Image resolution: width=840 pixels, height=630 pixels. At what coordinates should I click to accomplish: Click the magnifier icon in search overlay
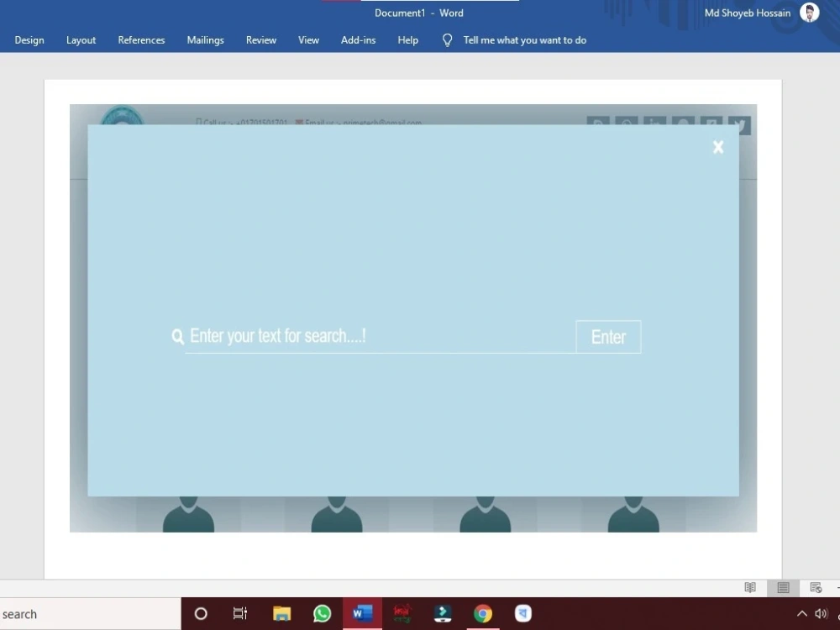pyautogui.click(x=178, y=337)
